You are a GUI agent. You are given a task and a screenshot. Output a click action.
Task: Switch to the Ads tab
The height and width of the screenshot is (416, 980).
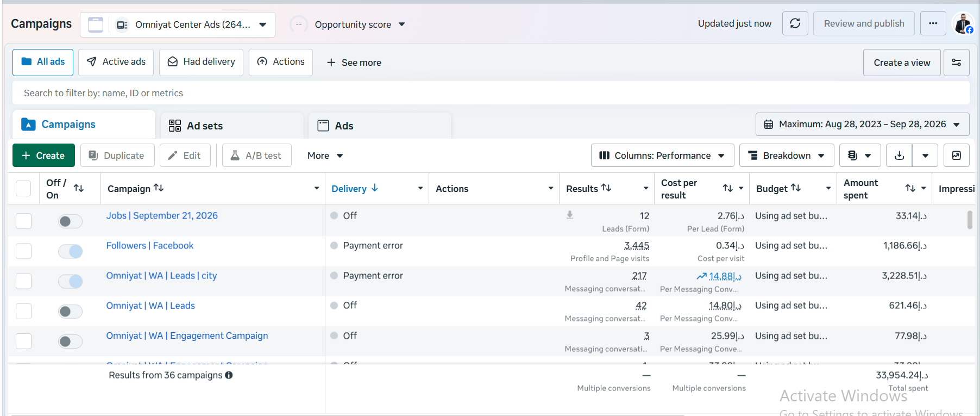coord(380,126)
